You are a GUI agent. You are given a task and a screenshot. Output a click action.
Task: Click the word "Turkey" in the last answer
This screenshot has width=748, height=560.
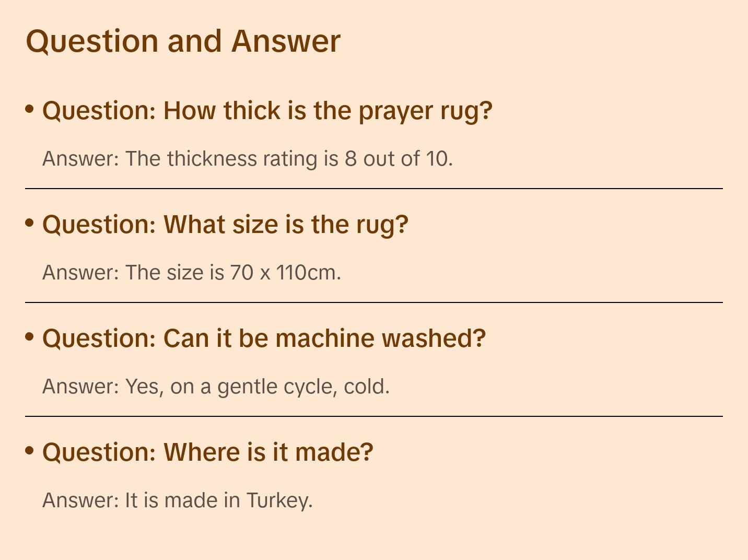coord(278,500)
